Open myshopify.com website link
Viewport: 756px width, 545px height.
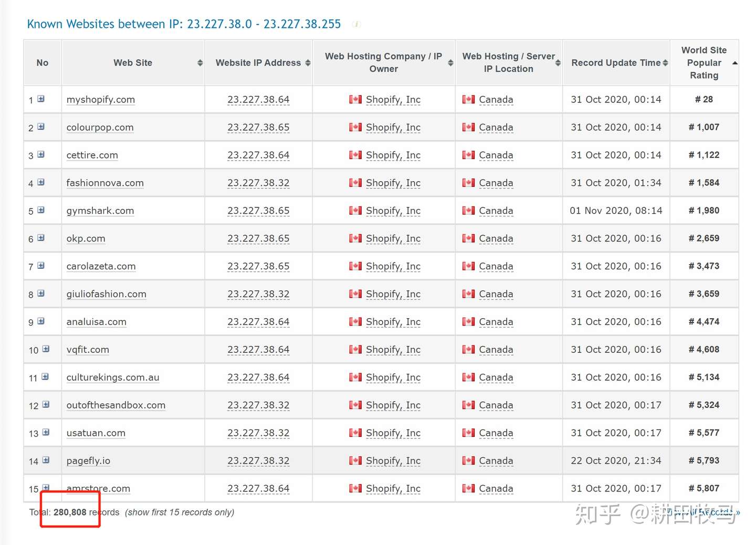coord(101,100)
